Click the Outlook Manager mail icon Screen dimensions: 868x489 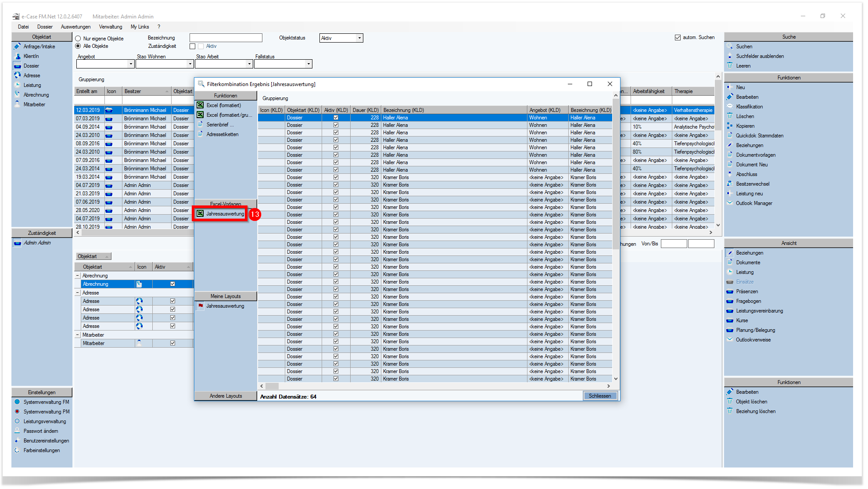pos(730,203)
